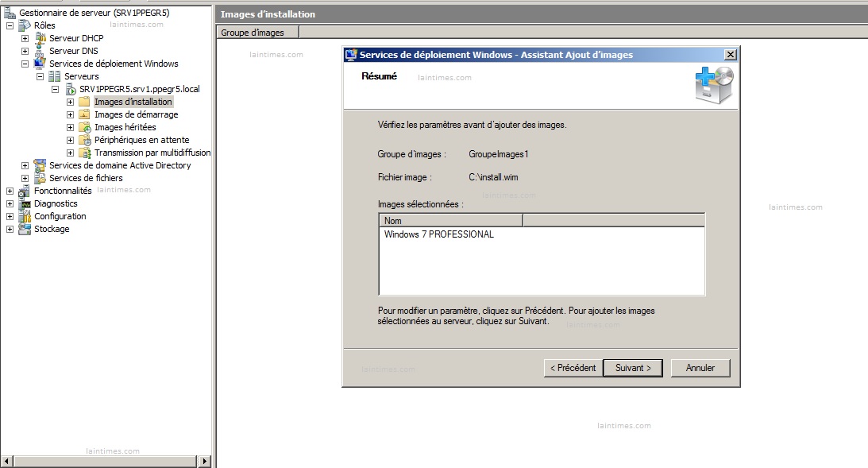Click the Périphériques en attente icon
The image size is (868, 468).
click(x=85, y=140)
